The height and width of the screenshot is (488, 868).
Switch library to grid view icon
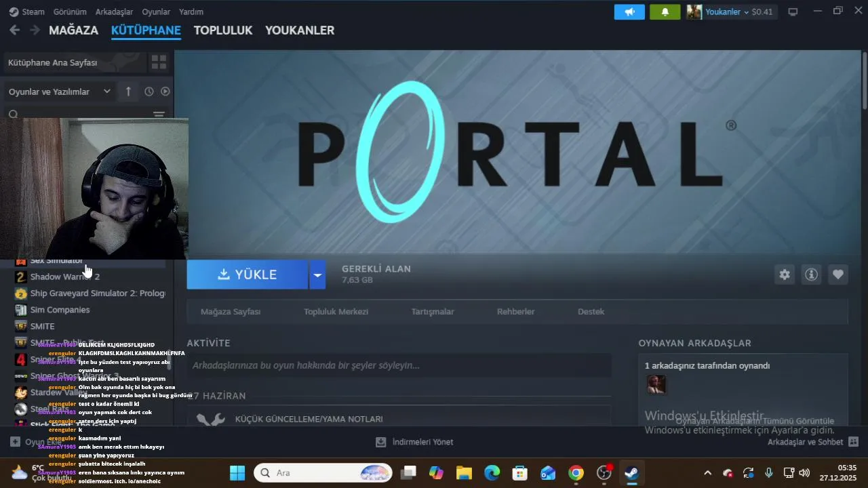coord(159,62)
